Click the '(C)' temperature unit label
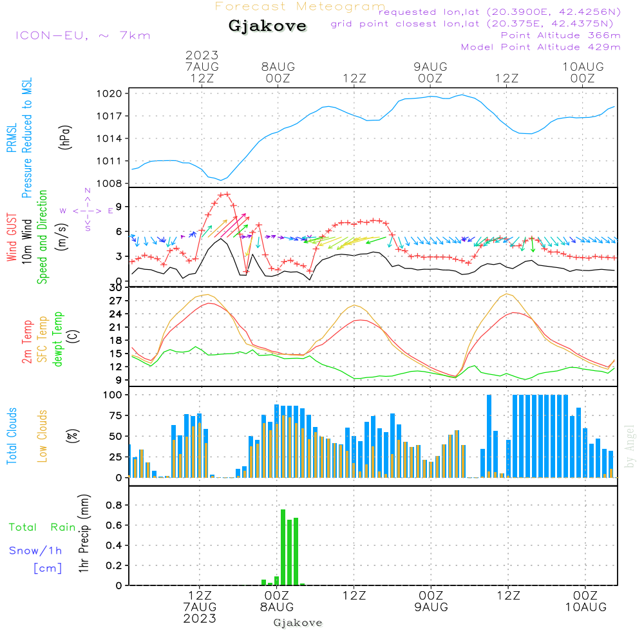Screen dimensions: 644x644 (73, 336)
